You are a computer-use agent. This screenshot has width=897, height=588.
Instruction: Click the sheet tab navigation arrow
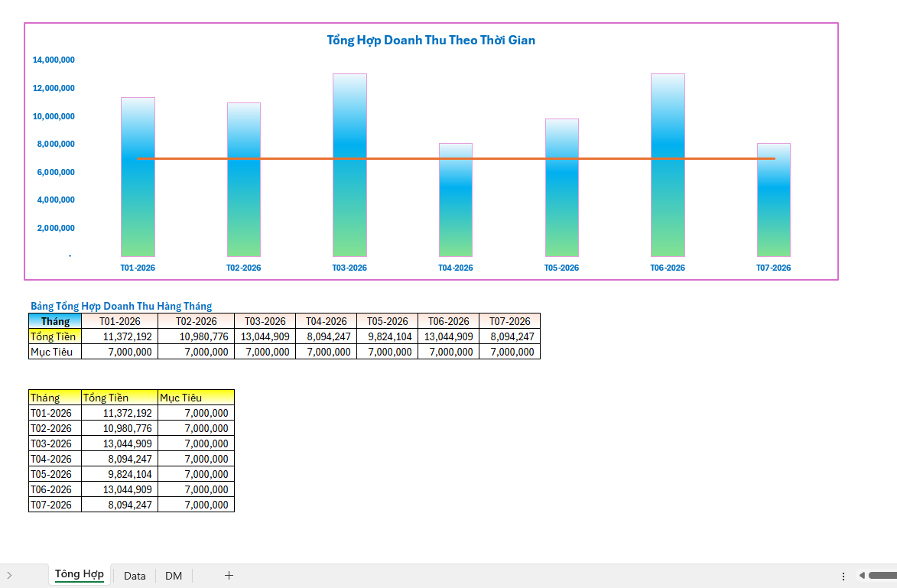pos(9,576)
